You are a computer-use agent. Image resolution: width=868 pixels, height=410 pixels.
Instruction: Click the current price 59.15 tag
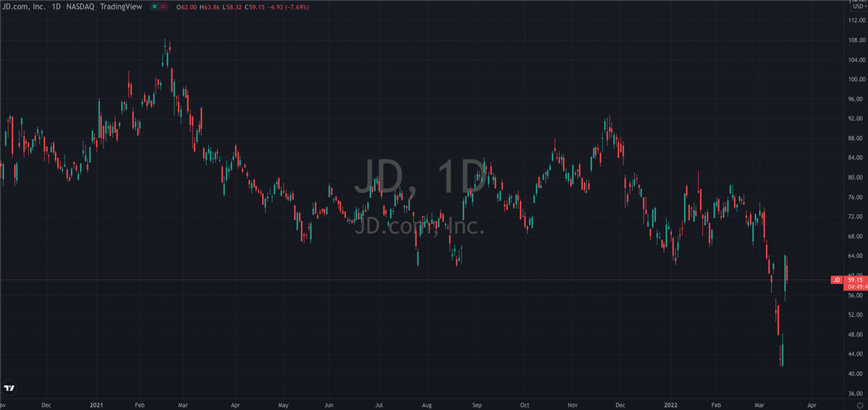coord(856,280)
